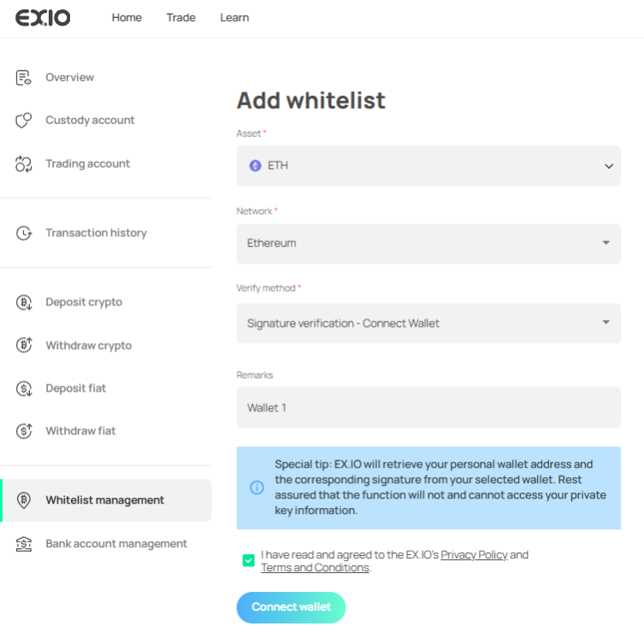Click the Trading account icon
644x644 pixels.
pyautogui.click(x=24, y=164)
